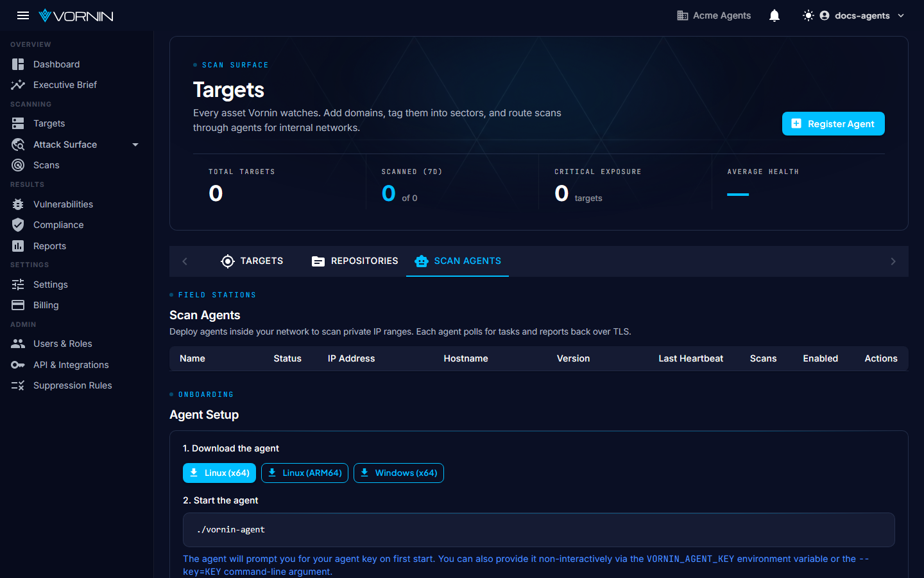Click the Users & Roles people icon
Screen dimensions: 924x578
(18, 344)
